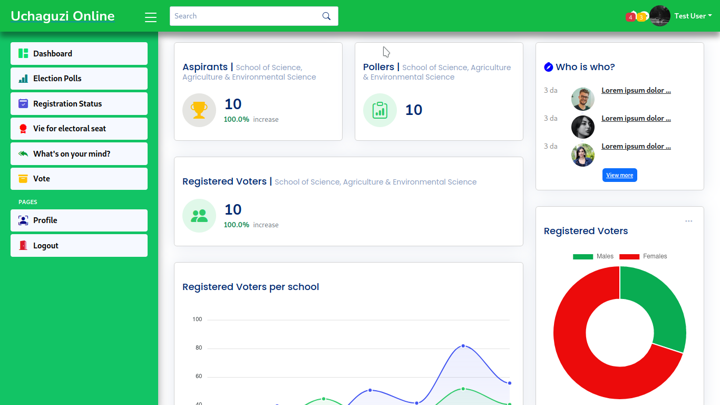720x405 pixels.
Task: Open Dashboard from the sidebar
Action: (x=79, y=53)
